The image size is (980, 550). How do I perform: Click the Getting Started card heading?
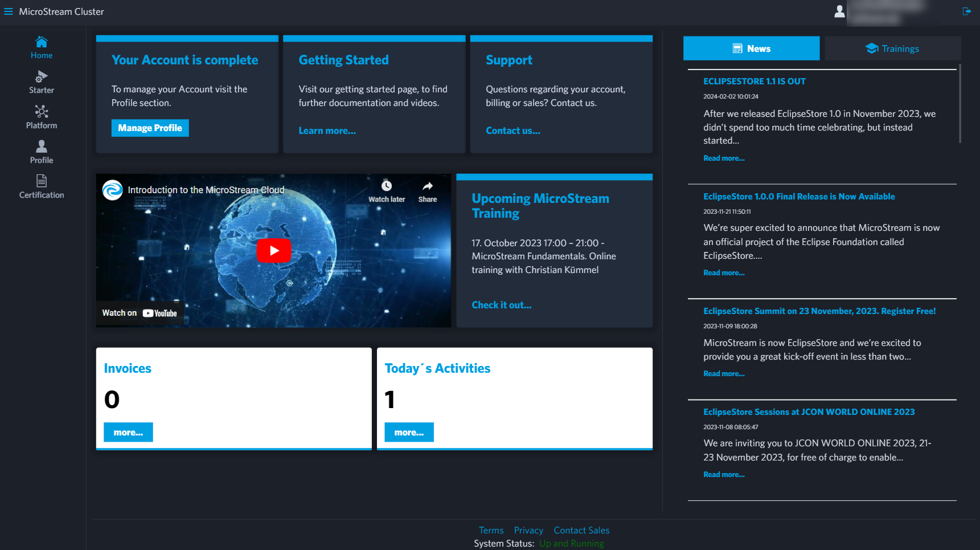pyautogui.click(x=343, y=60)
